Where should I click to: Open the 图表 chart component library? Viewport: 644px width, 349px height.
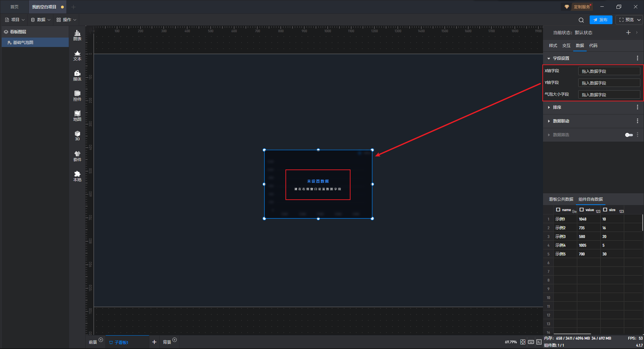(77, 35)
